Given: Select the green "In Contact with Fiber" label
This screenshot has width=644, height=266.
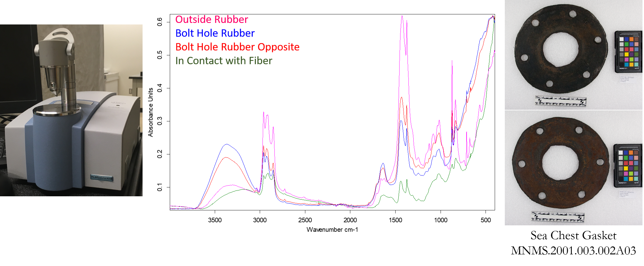Looking at the screenshot, I should [x=224, y=61].
